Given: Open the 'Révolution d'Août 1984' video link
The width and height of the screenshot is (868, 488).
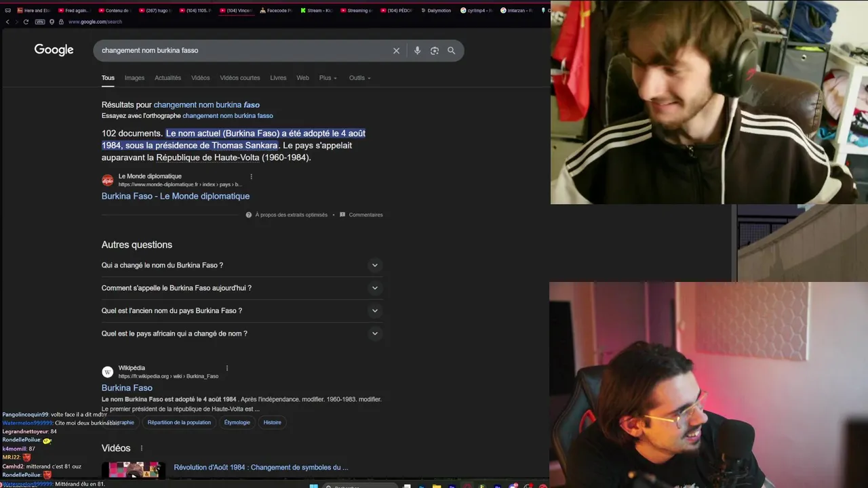Looking at the screenshot, I should tap(261, 468).
